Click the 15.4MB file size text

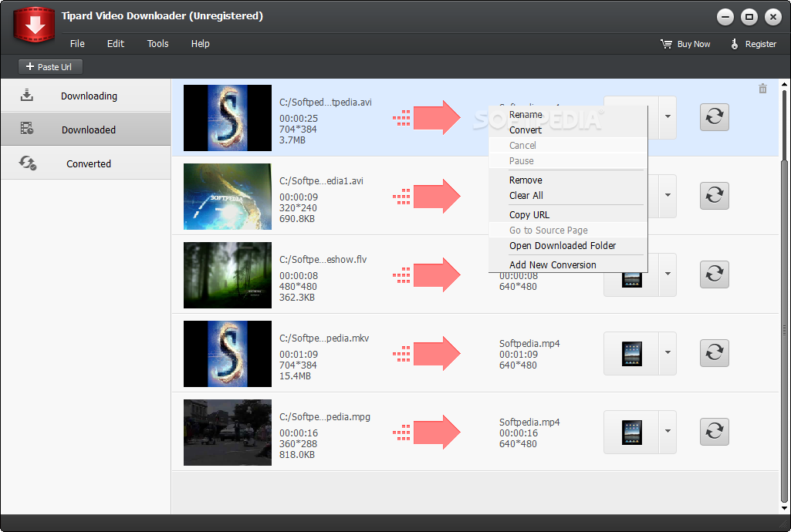[295, 375]
